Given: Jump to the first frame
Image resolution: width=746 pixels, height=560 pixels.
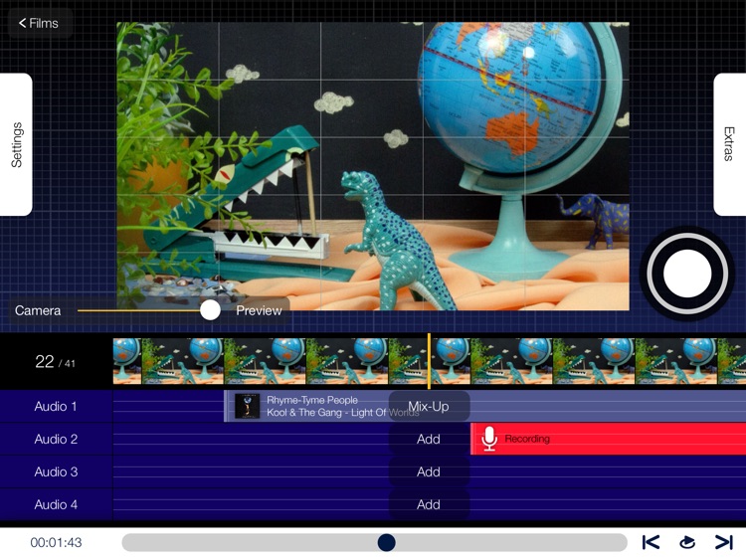Looking at the screenshot, I should coord(651,542).
